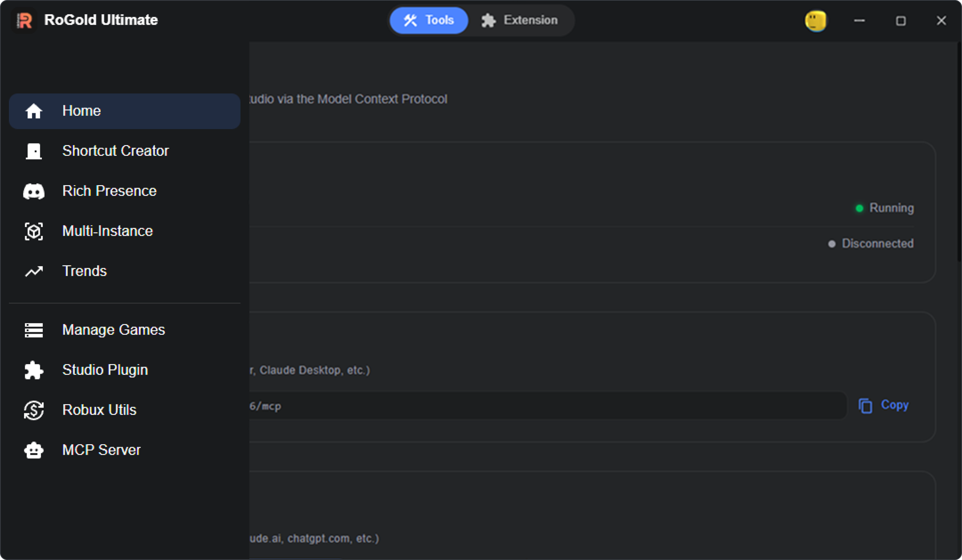Click the Discord Rich Presence icon
Screen dimensions: 962x560
click(34, 191)
